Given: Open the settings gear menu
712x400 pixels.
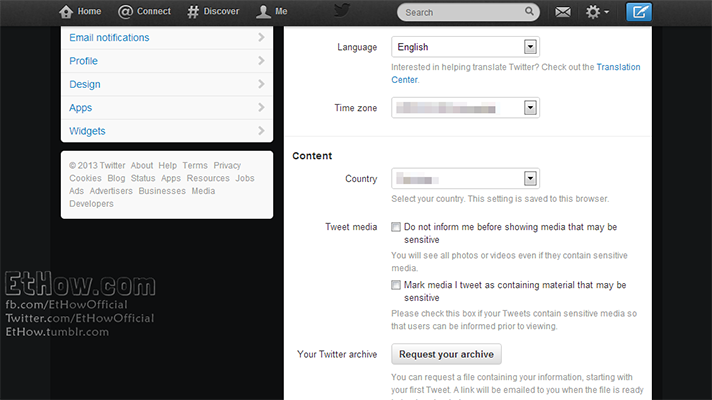Looking at the screenshot, I should 597,12.
